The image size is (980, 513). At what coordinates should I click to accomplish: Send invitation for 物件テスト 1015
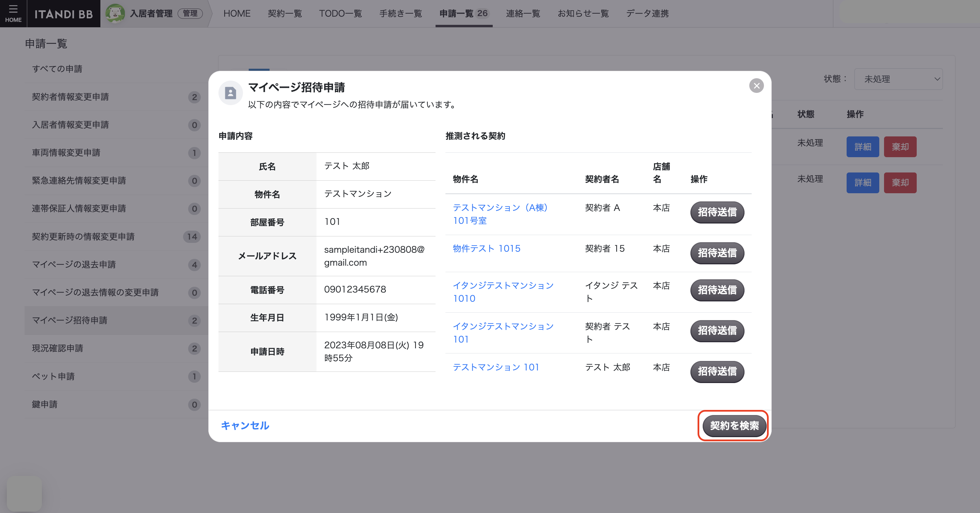tap(717, 253)
